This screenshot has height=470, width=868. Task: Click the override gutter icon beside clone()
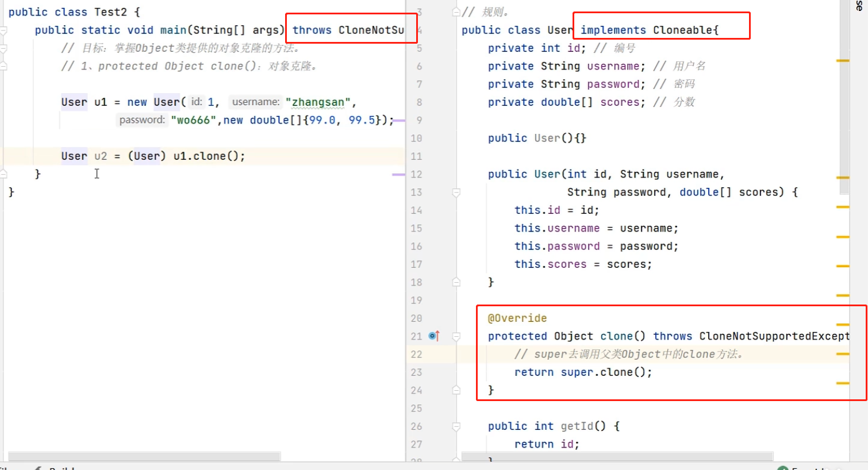tap(434, 336)
